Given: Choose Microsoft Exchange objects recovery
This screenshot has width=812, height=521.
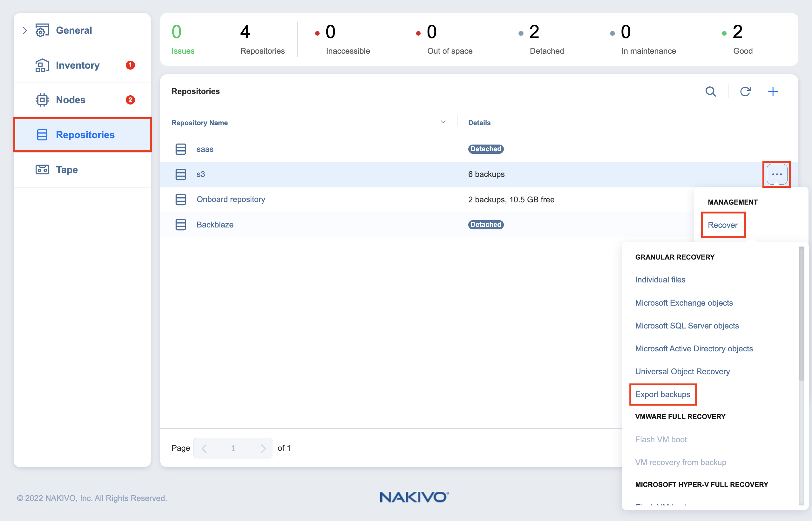Looking at the screenshot, I should [684, 303].
